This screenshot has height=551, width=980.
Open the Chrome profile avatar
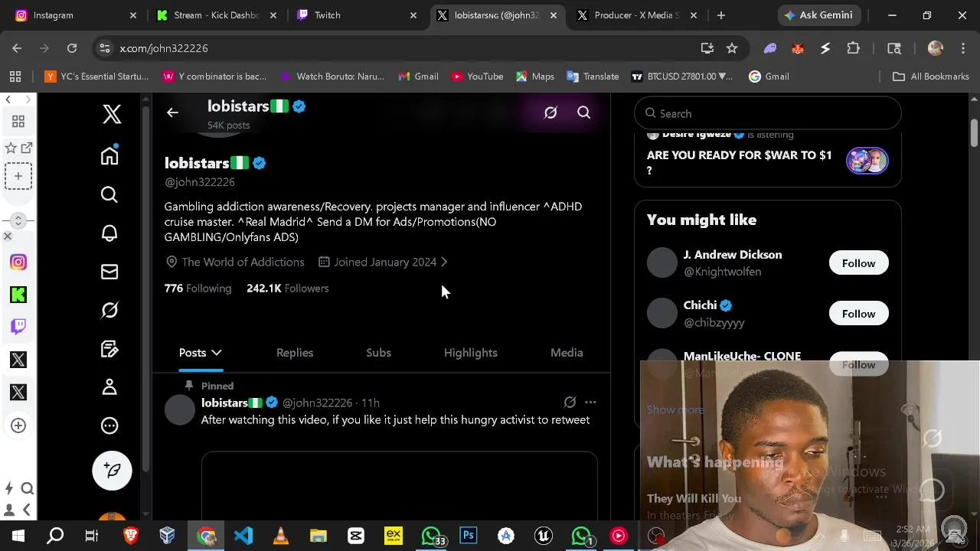pos(935,48)
